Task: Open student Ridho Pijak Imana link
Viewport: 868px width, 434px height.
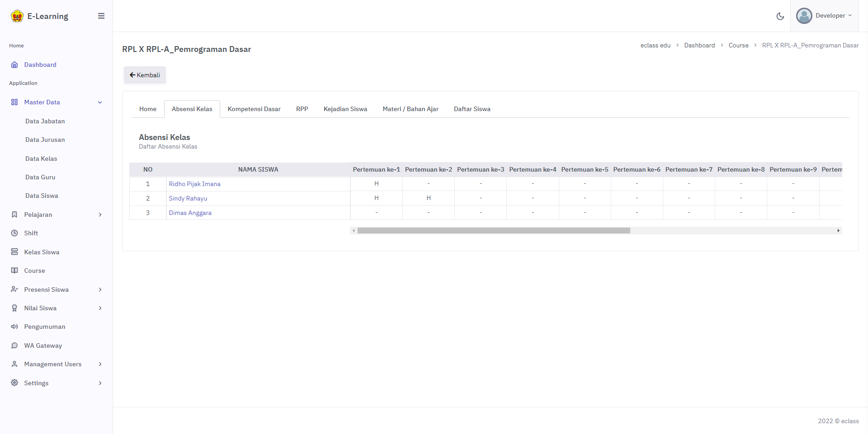Action: 194,184
